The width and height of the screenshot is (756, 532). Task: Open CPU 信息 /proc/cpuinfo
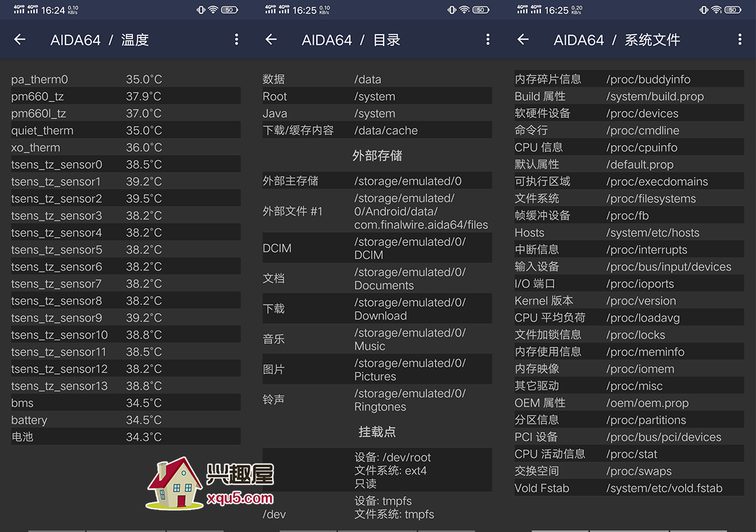(629, 147)
